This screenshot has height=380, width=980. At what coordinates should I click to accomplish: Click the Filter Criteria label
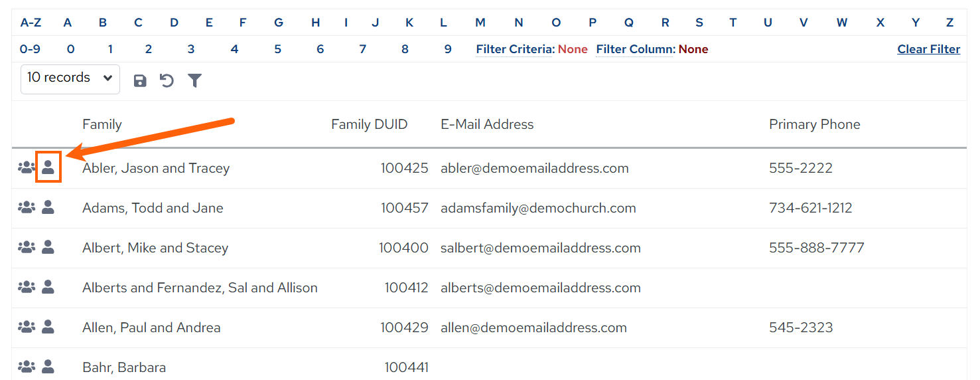coord(515,49)
